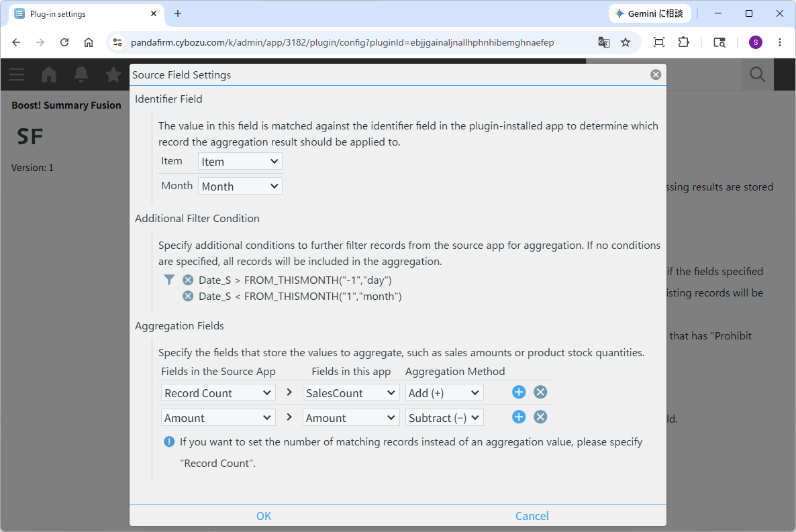Open filter condition editor funnel icon
Viewport: 796px width, 532px height.
tap(169, 280)
